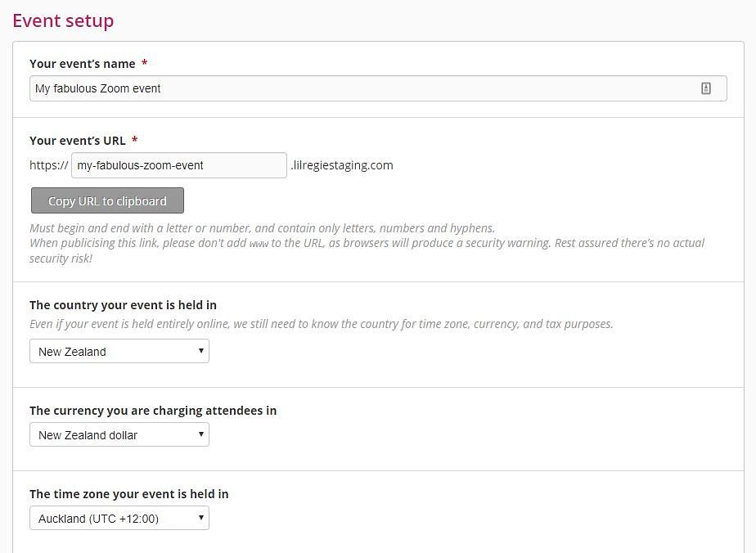Open the New Zealand country dropdown
756x553 pixels.
(119, 351)
